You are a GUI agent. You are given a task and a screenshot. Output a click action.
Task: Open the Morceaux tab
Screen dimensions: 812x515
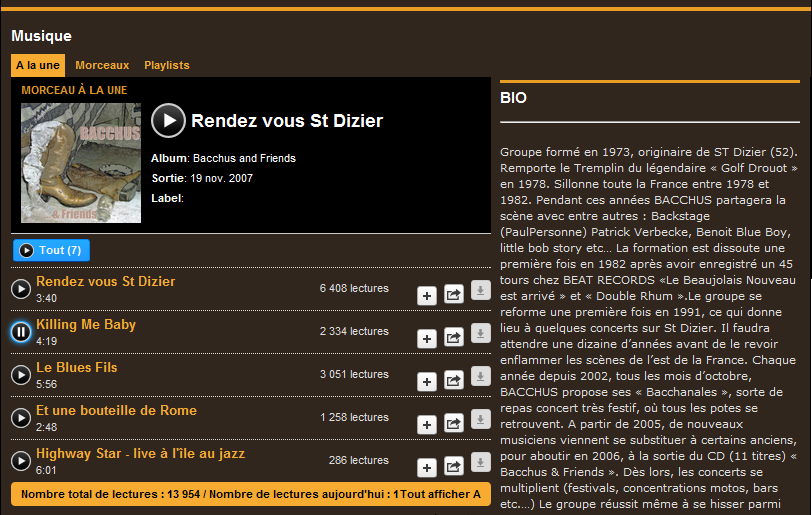point(102,65)
